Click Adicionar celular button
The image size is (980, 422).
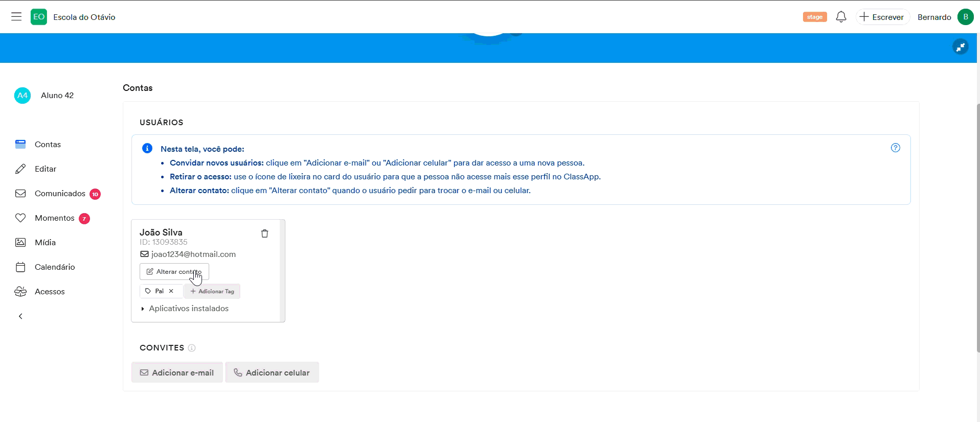(x=272, y=372)
